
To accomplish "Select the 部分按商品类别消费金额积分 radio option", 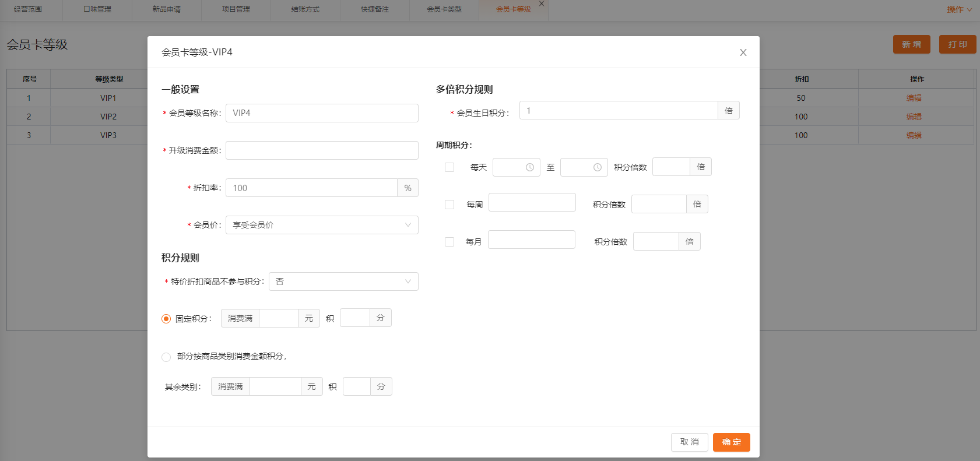I will pyautogui.click(x=166, y=357).
